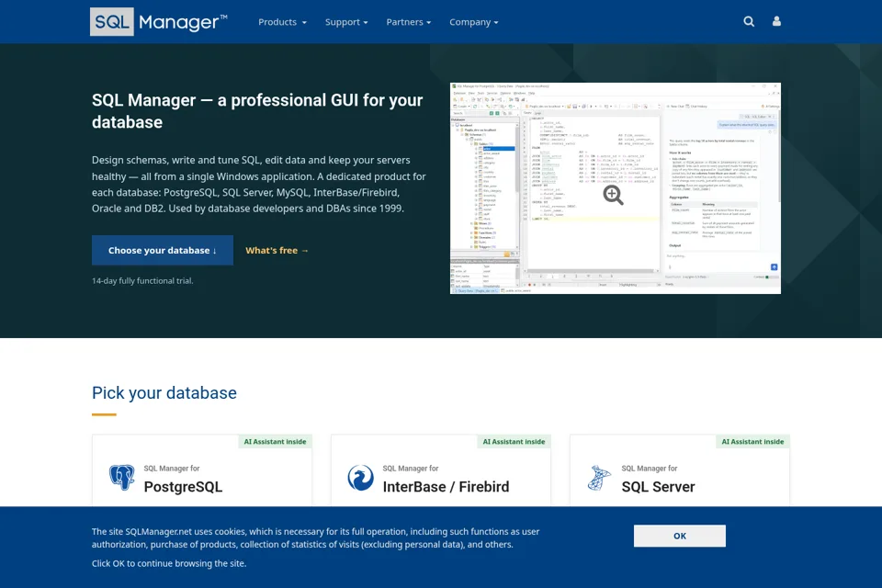Click the Firebird phoenix icon
Screen dimensions: 882x588
pos(360,478)
